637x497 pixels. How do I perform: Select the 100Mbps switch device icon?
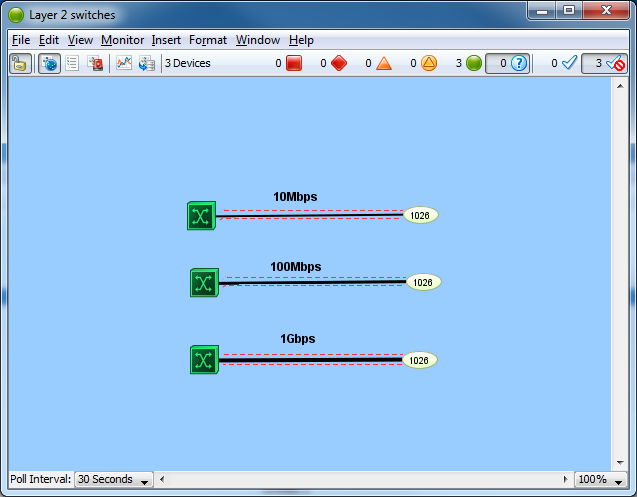[x=204, y=283]
